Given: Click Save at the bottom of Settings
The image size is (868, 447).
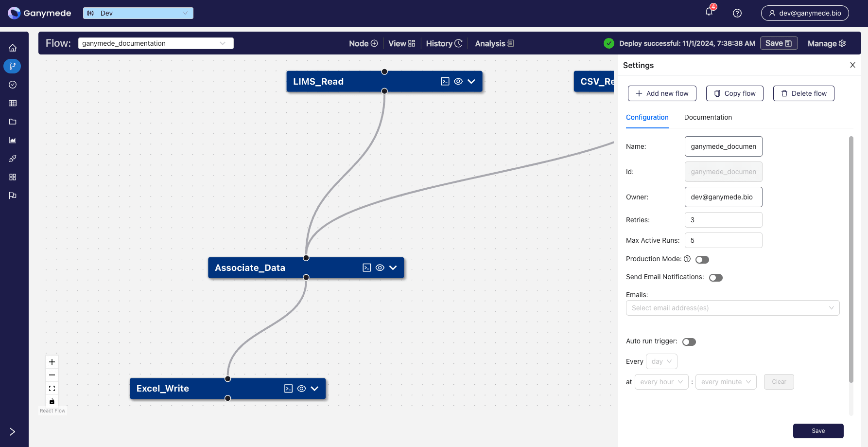Looking at the screenshot, I should tap(818, 431).
